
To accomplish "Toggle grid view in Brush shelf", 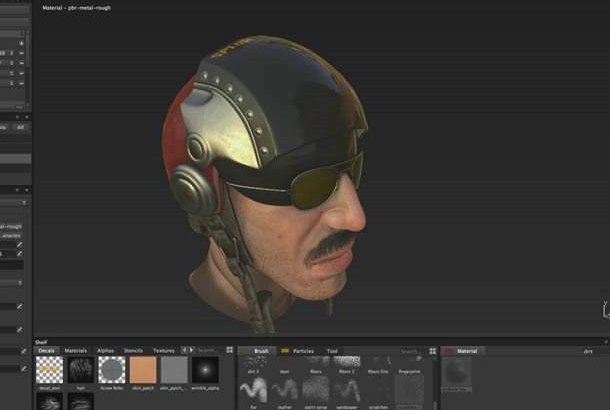I will [x=432, y=351].
